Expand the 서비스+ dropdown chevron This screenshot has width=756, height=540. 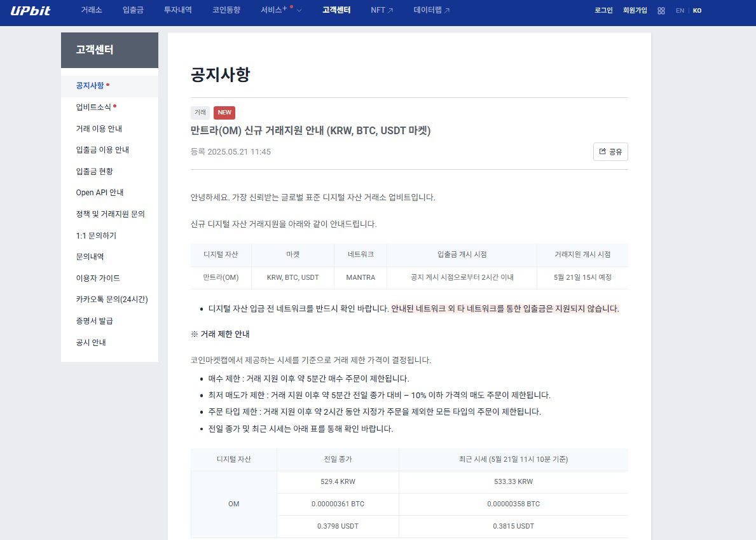pos(299,10)
